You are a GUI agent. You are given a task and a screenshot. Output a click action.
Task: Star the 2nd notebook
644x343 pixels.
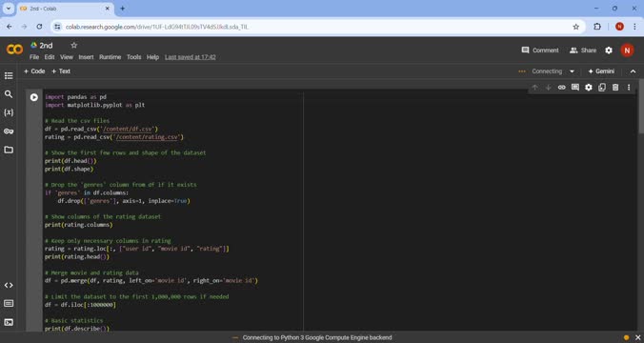74,45
